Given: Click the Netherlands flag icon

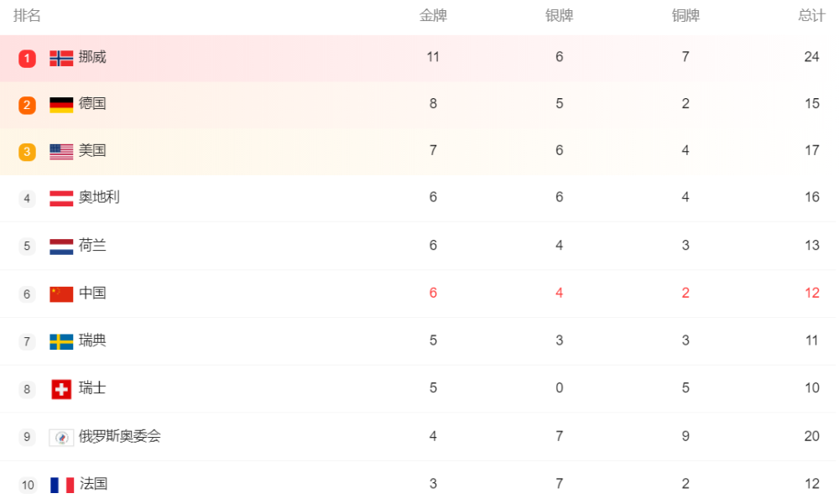Looking at the screenshot, I should tap(61, 247).
